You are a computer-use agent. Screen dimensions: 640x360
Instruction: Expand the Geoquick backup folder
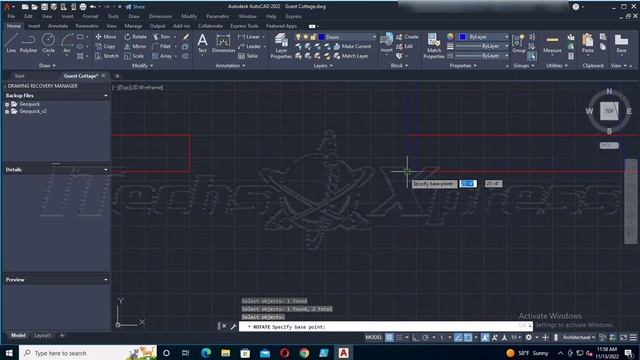[x=7, y=104]
